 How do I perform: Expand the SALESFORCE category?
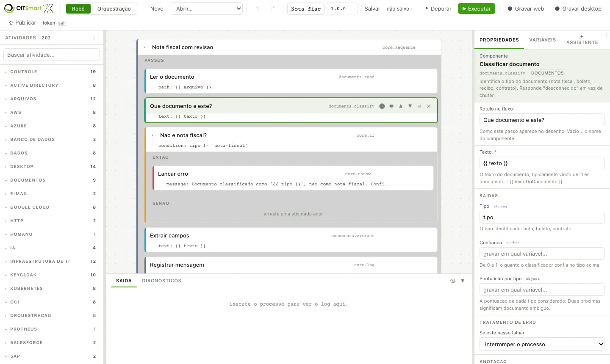click(x=51, y=343)
